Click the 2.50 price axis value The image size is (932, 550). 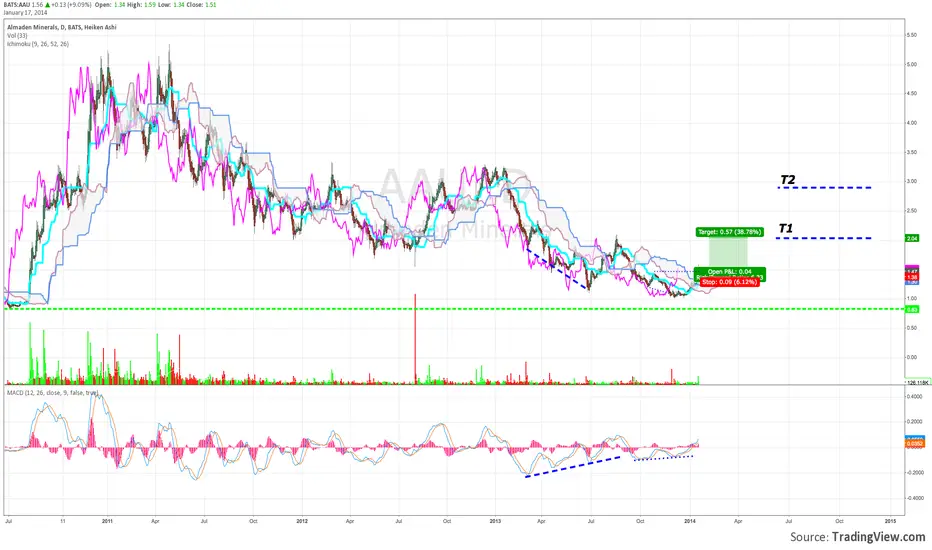911,210
